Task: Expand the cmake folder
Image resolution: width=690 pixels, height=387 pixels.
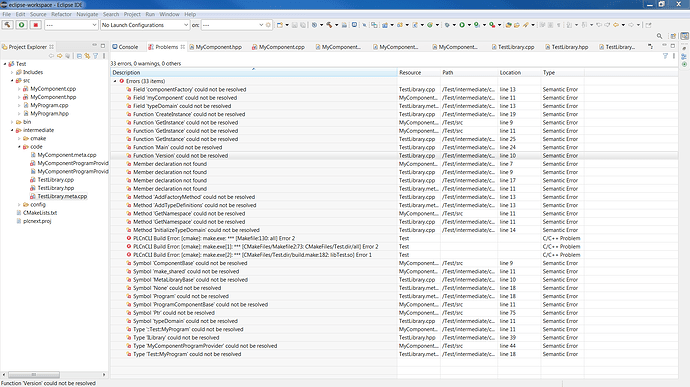Action: [x=19, y=138]
